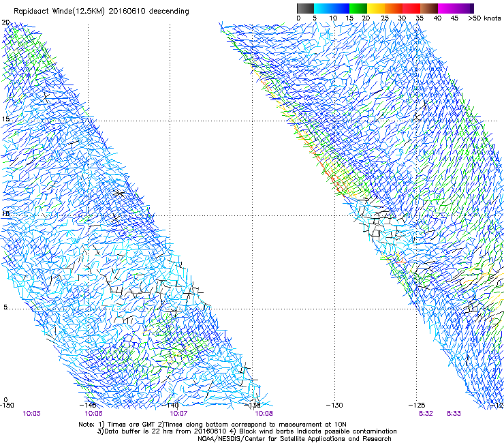Click the latitude label 20

(x=5, y=22)
